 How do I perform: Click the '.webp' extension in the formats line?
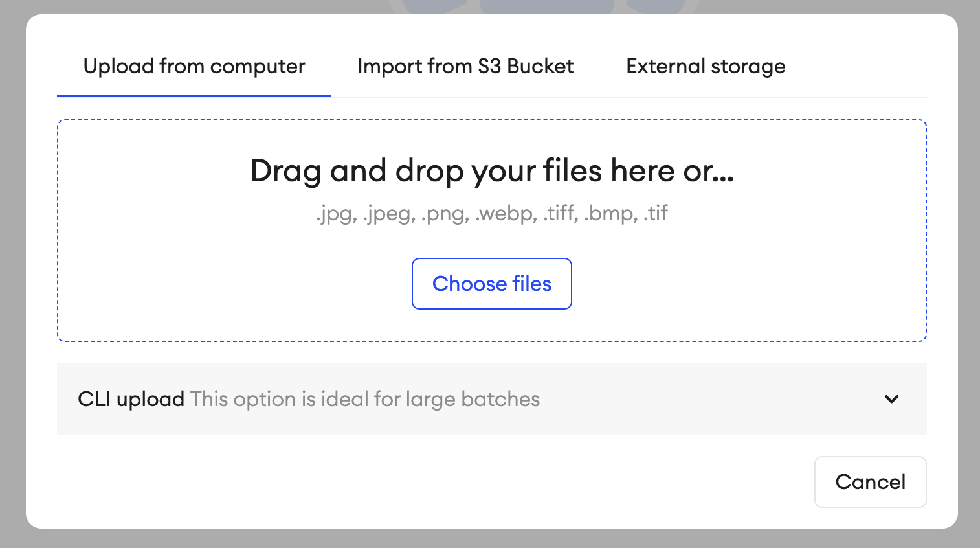(506, 213)
